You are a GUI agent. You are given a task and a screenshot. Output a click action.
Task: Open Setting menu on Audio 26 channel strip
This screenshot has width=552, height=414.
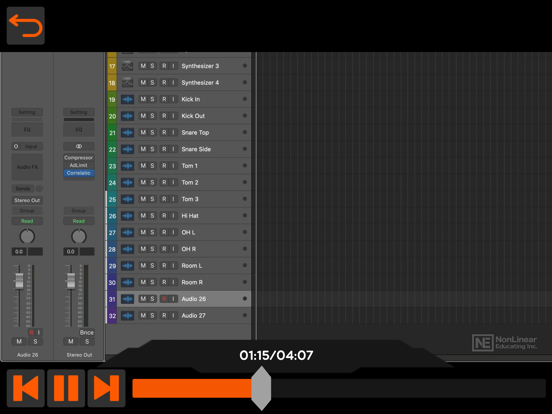pos(27,112)
